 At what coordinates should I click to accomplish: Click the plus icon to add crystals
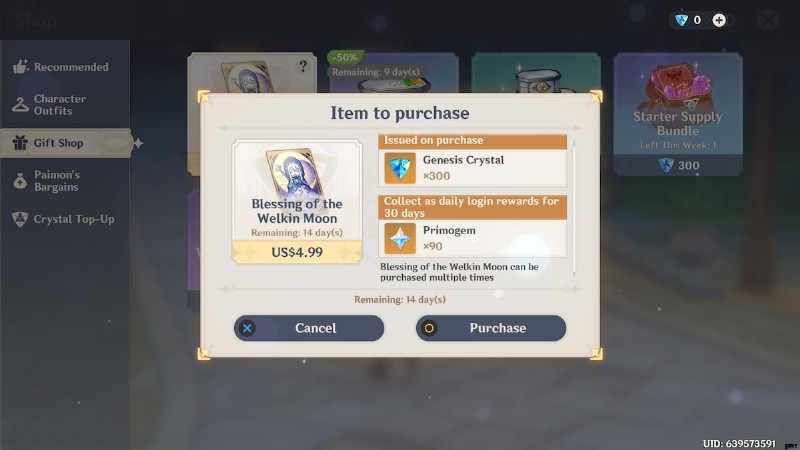tap(719, 20)
